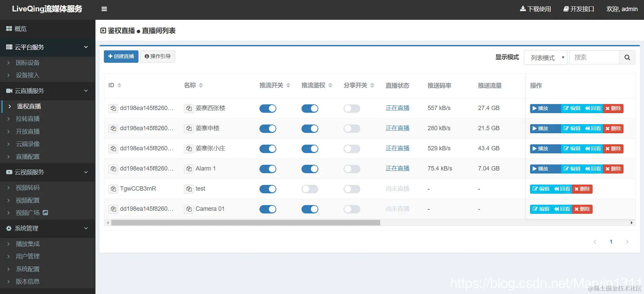644x294 pixels.
Task: Copy name icon for test row
Action: pos(189,189)
